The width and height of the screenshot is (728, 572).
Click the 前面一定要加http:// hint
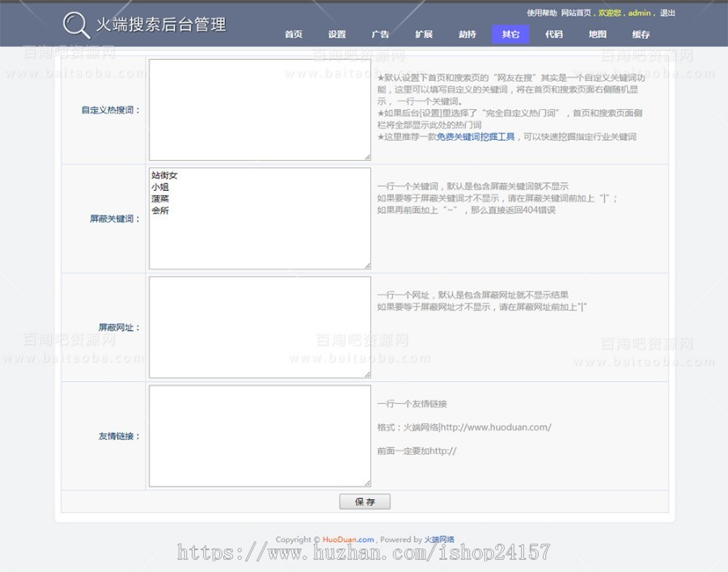coord(417,451)
